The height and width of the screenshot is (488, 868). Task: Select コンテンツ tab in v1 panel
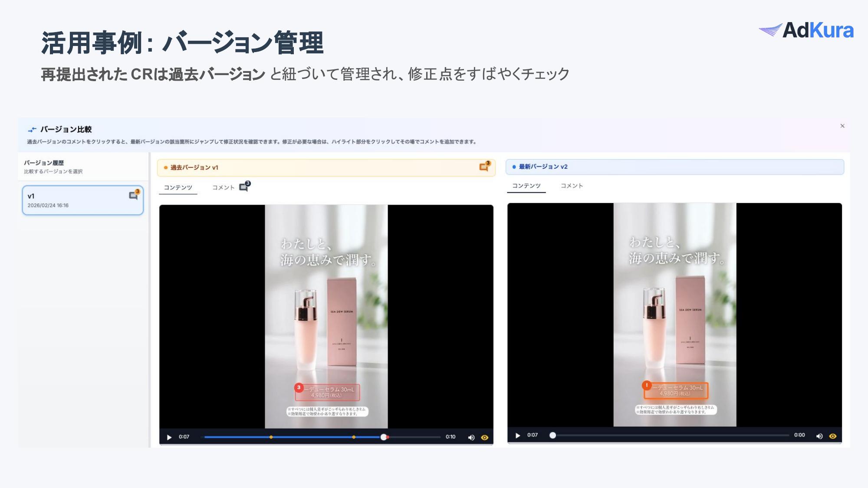click(x=178, y=187)
